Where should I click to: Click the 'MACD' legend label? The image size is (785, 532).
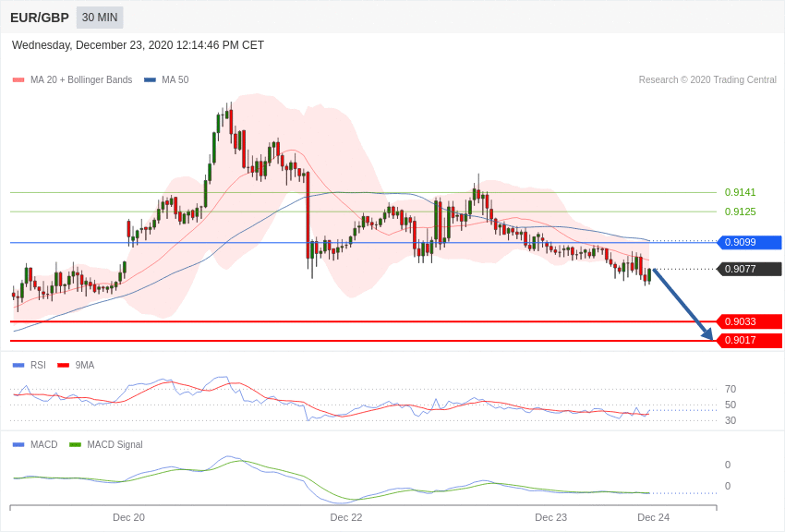coord(44,444)
